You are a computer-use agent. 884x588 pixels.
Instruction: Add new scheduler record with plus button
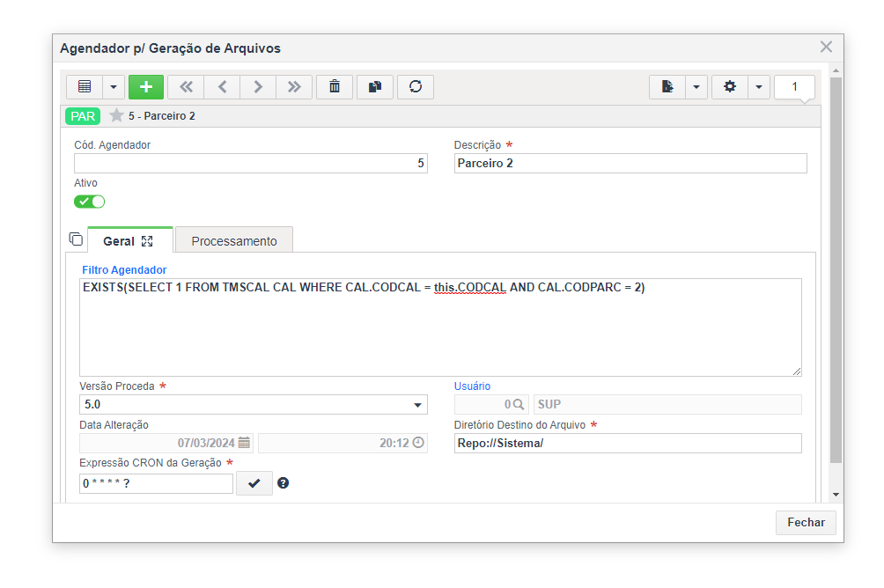coord(146,87)
